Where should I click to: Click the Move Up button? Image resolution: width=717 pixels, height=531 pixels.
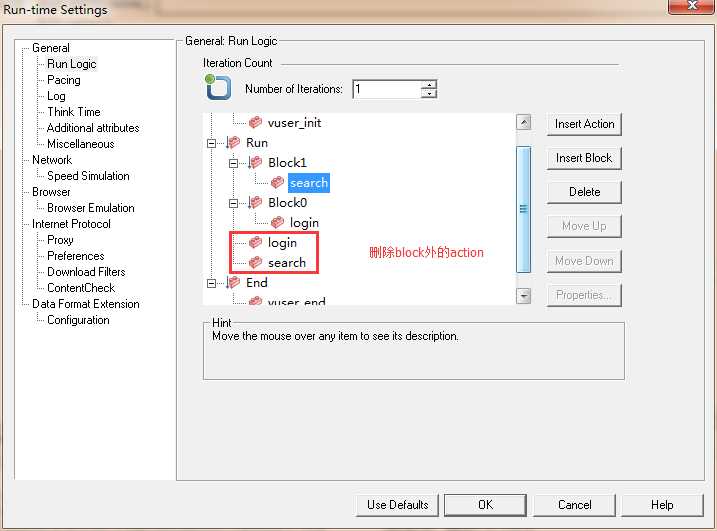coord(584,226)
